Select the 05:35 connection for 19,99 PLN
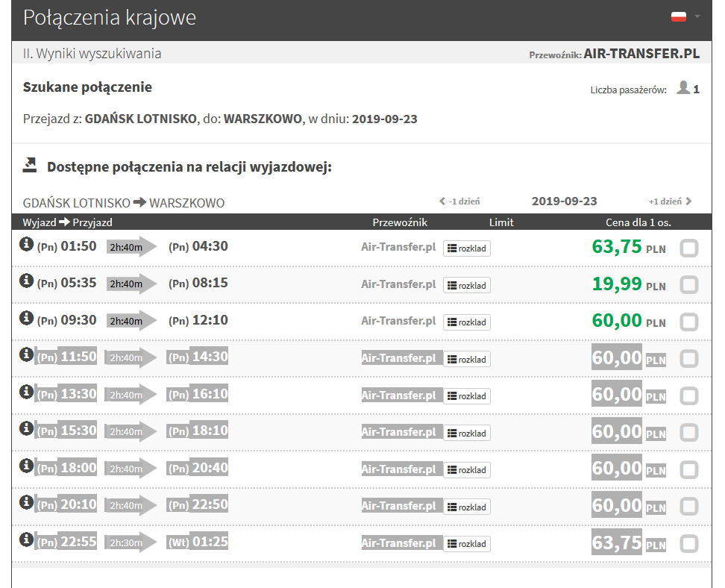725x588 pixels. [688, 285]
